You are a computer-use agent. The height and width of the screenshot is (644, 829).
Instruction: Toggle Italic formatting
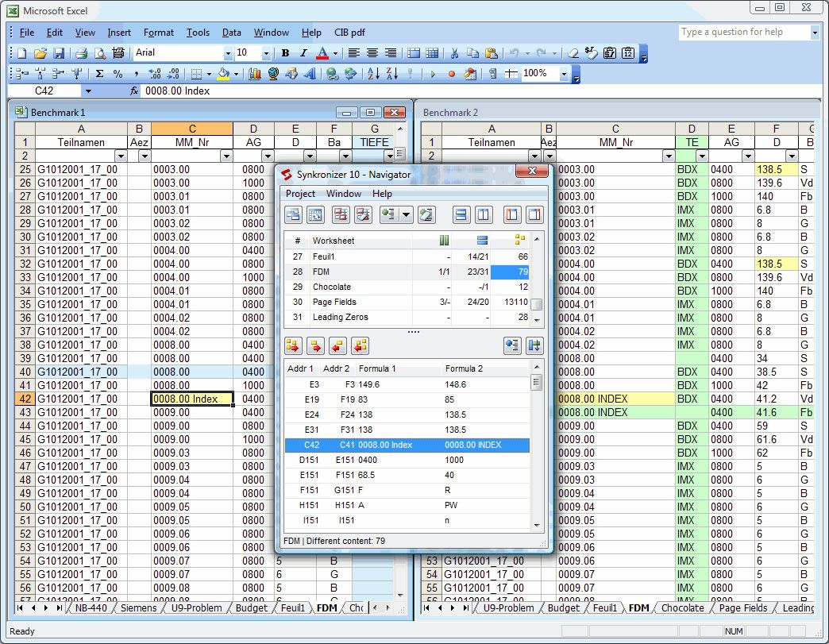[x=305, y=53]
